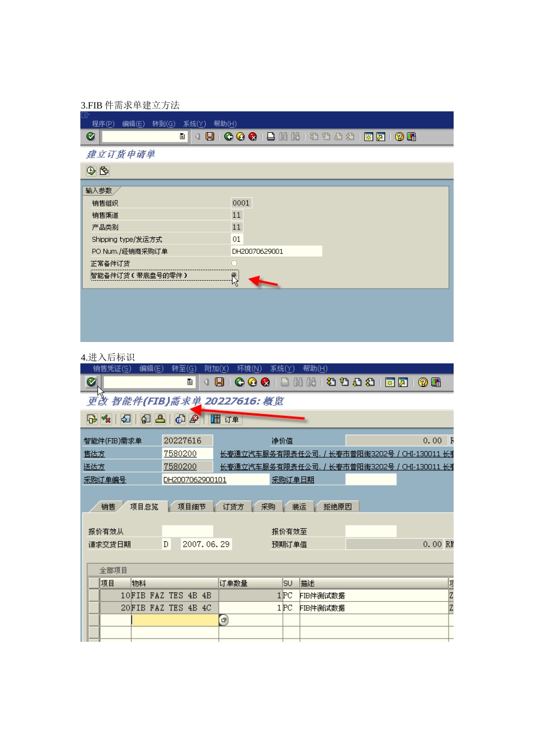Image resolution: width=534 pixels, height=756 pixels.
Task: Click 采购订单编号 field DH2007062900101
Action: point(216,479)
